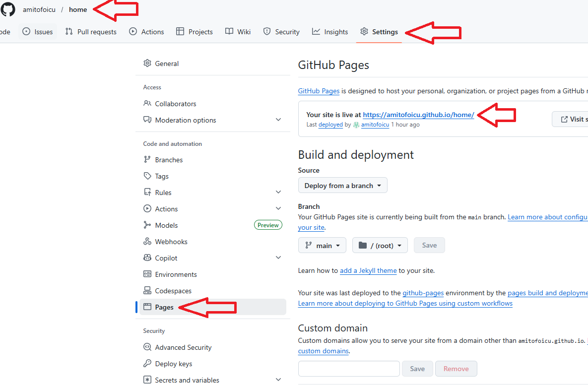588x388 pixels.
Task: Click the Moderation options comment icon
Action: click(147, 120)
